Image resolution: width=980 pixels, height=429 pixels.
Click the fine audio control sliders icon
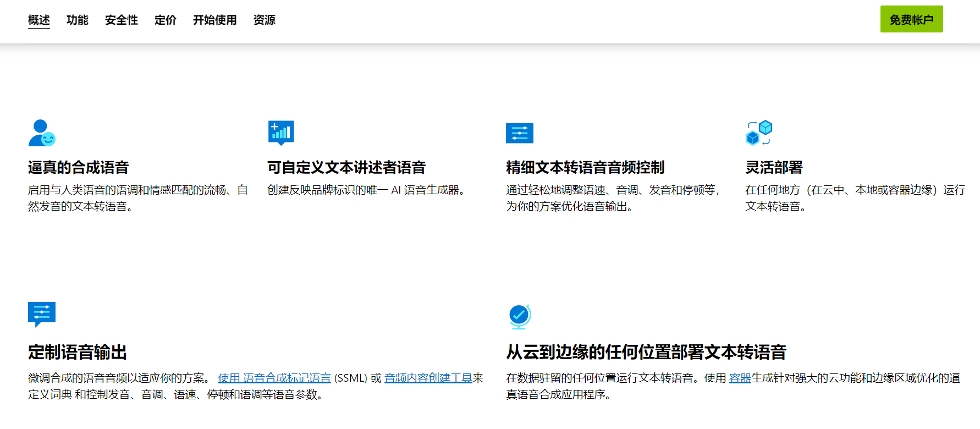520,133
